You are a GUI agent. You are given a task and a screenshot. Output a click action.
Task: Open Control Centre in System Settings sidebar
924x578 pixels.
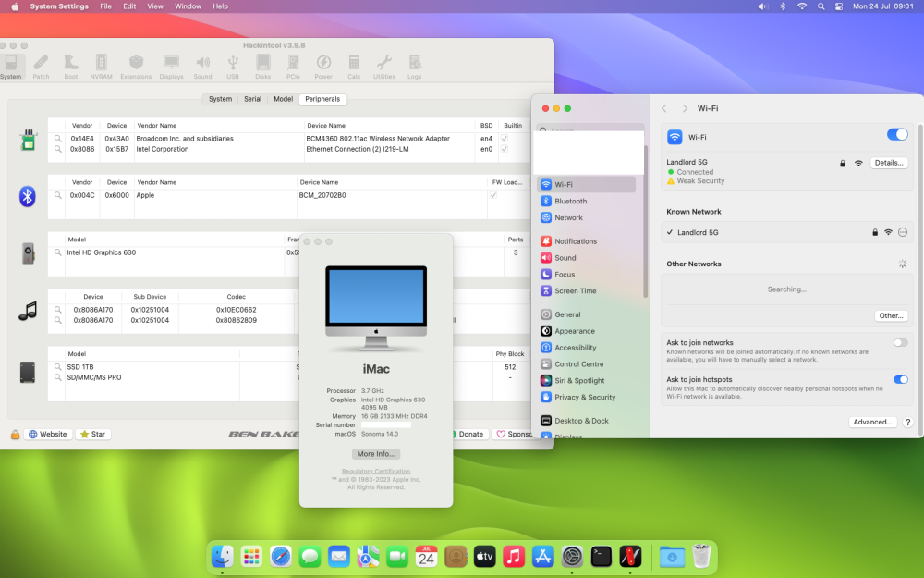(x=587, y=363)
